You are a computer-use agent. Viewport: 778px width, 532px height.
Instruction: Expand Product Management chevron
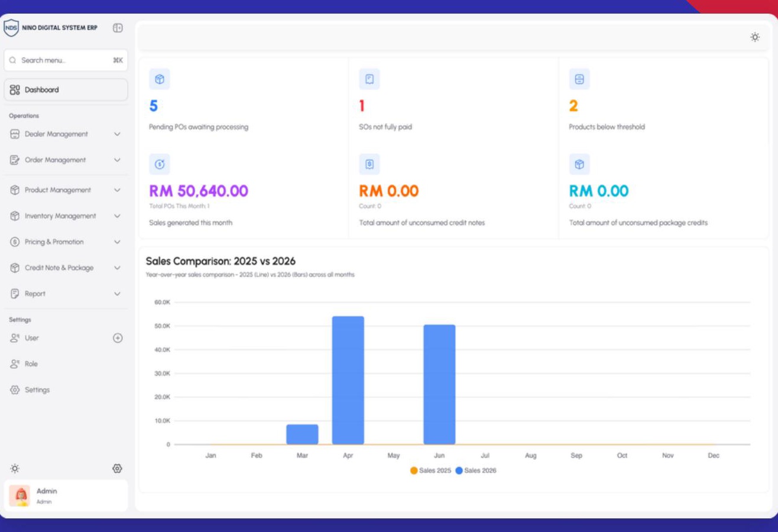click(x=117, y=190)
